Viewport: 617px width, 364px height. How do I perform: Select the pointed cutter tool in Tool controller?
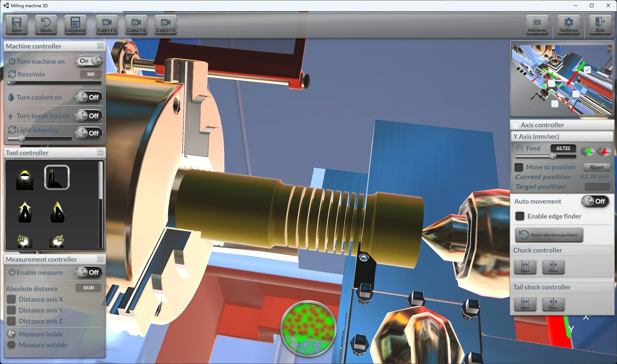coord(24,212)
